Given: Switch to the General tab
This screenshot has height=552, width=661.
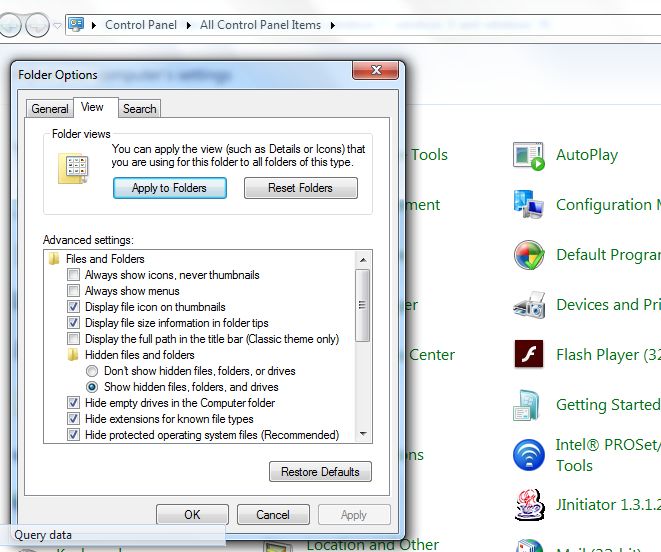Looking at the screenshot, I should [50, 109].
